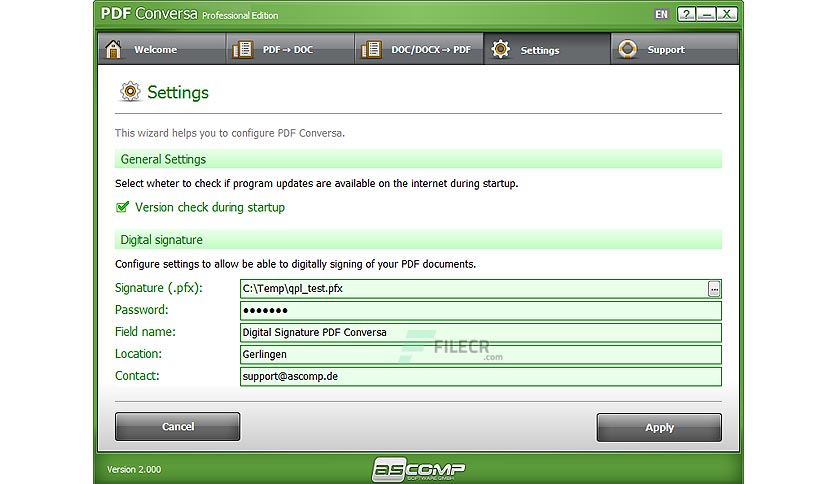836x484 pixels.
Task: Switch to the PDF → DOC tab
Action: click(x=290, y=49)
